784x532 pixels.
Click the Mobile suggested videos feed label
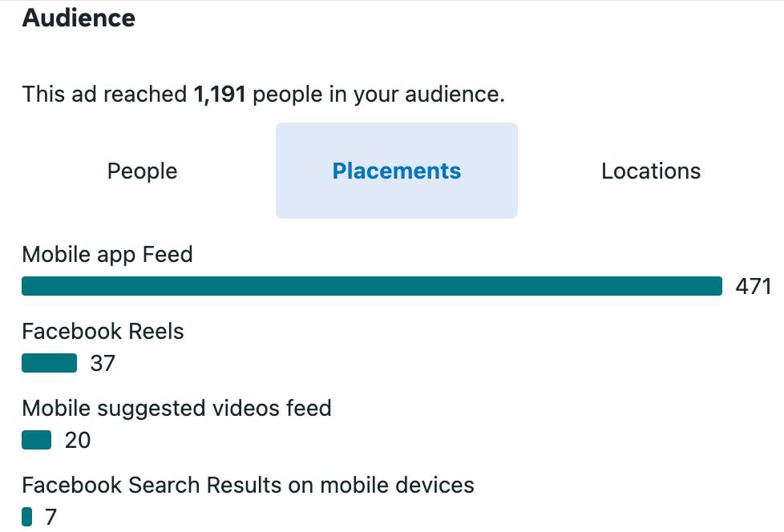(176, 409)
